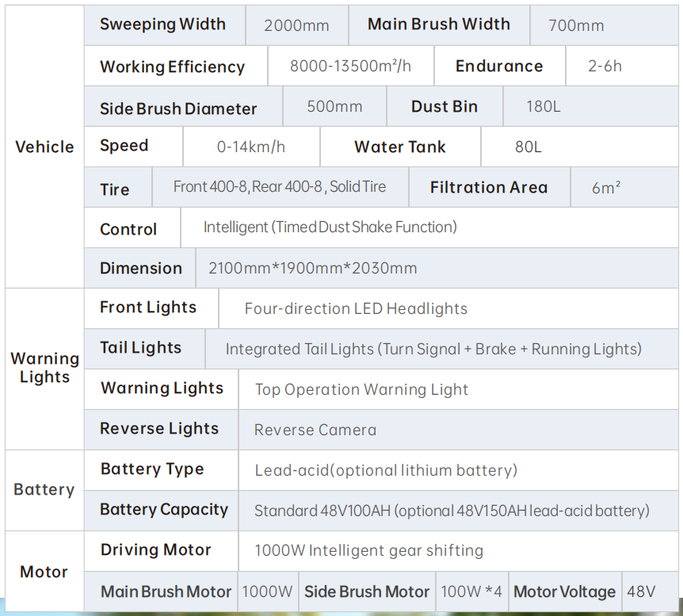The width and height of the screenshot is (683, 616).
Task: Click the Reverse Camera value cell
Action: 458,430
